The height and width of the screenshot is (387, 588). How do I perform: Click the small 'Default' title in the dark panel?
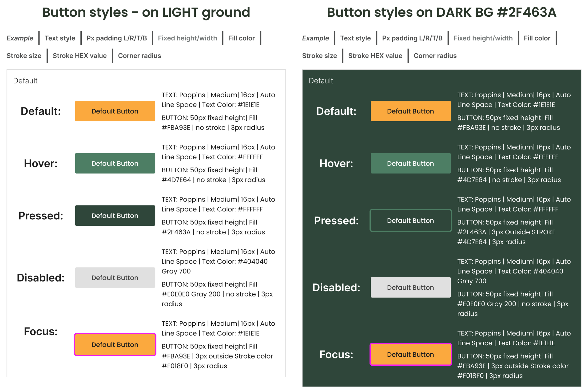pyautogui.click(x=321, y=80)
